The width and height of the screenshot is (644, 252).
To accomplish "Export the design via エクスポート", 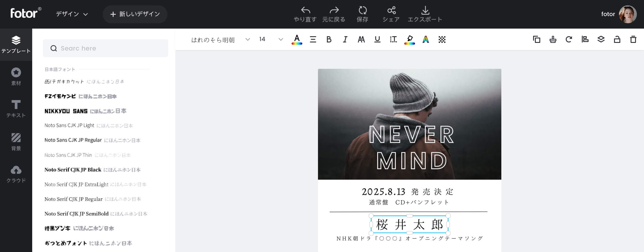I will 425,14.
